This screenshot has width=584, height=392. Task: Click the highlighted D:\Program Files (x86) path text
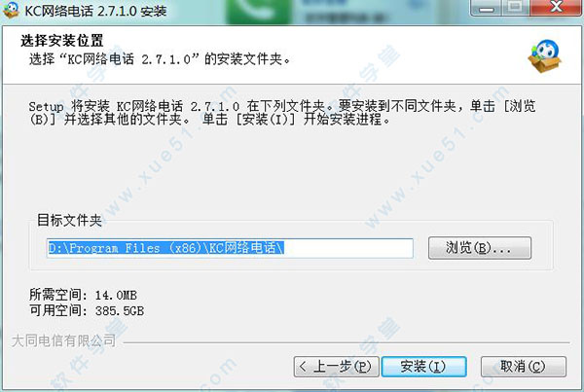[x=166, y=248]
